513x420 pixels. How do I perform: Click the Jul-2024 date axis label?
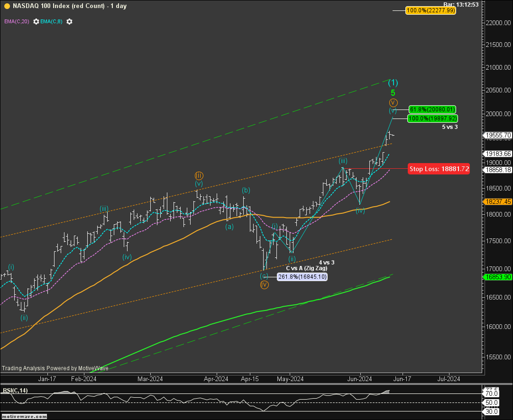[449, 379]
